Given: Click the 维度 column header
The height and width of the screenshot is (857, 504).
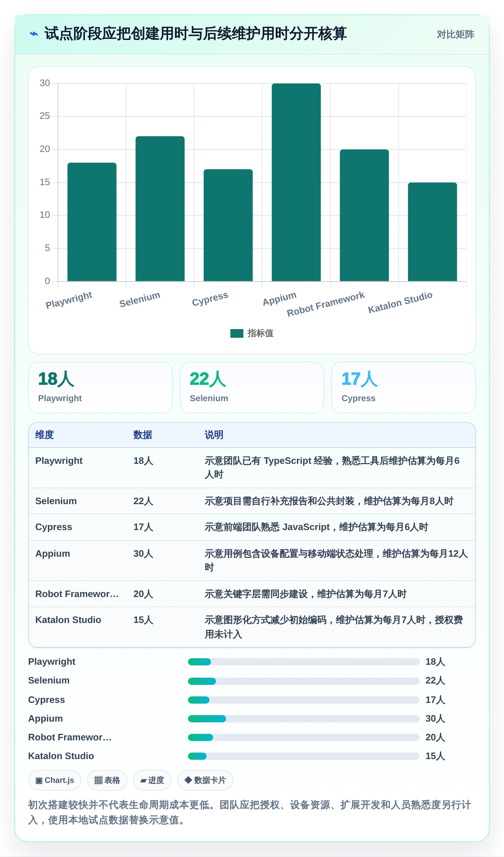Looking at the screenshot, I should (45, 435).
